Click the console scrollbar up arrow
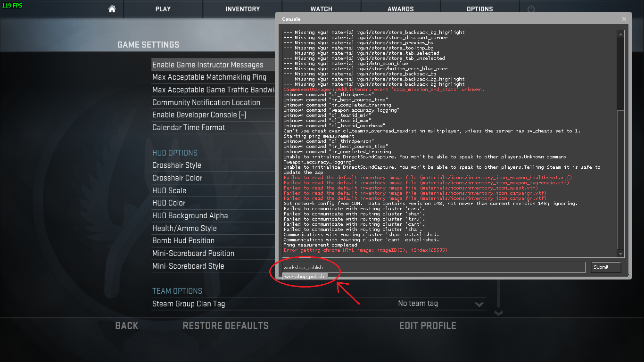The image size is (644, 362). pos(620,34)
